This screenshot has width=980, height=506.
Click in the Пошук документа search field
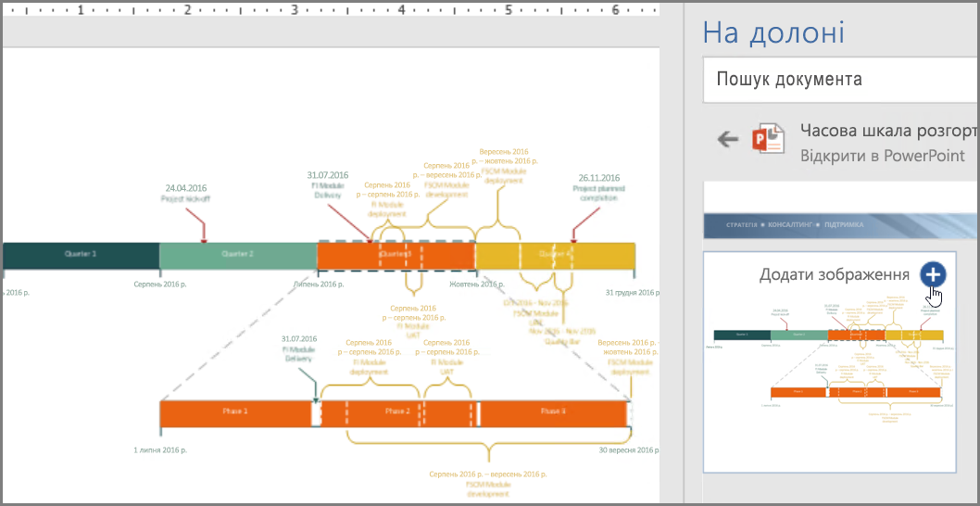[840, 80]
